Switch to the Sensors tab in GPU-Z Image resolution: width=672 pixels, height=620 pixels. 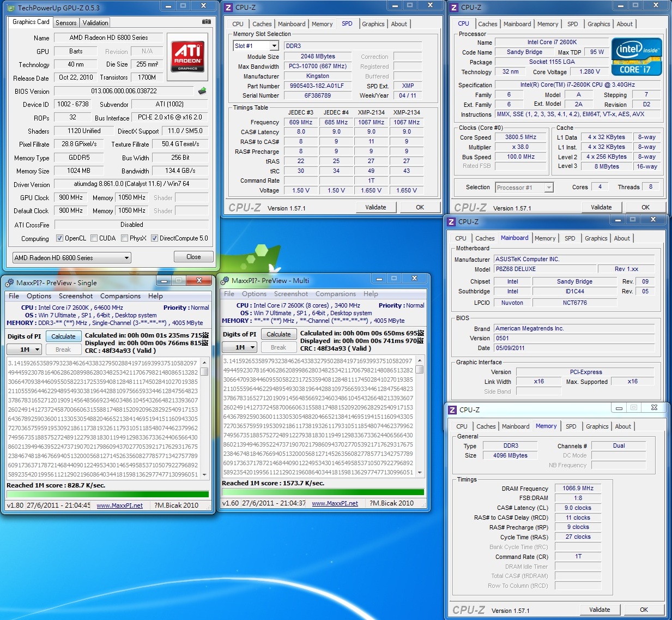[66, 23]
